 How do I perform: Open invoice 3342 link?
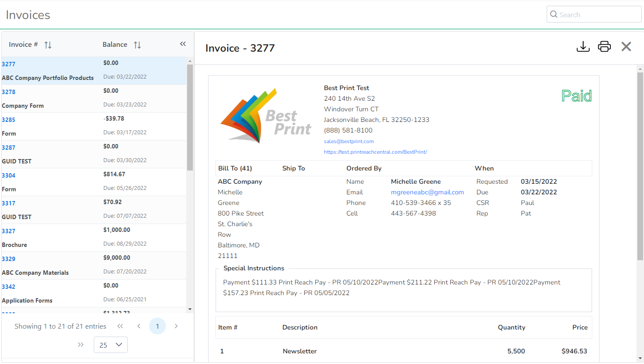(8, 287)
